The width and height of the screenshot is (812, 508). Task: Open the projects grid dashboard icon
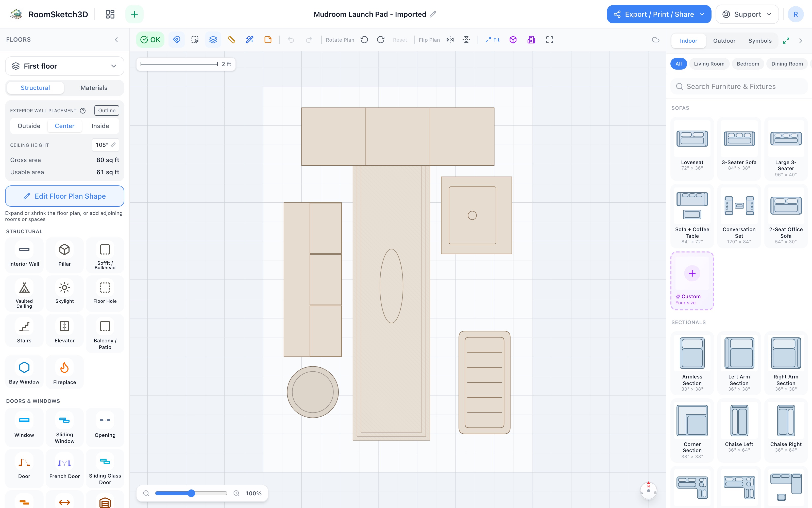(110, 14)
